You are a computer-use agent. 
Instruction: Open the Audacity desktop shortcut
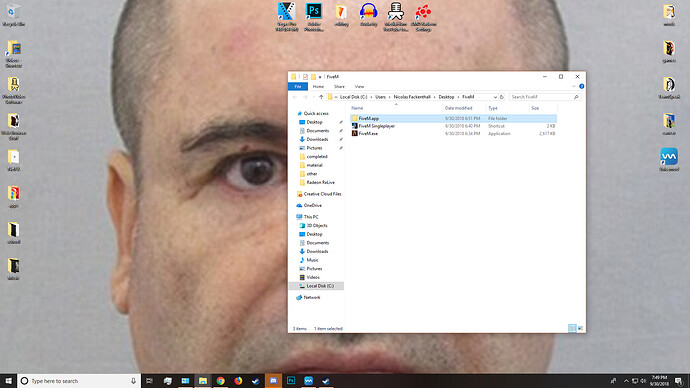pos(368,15)
